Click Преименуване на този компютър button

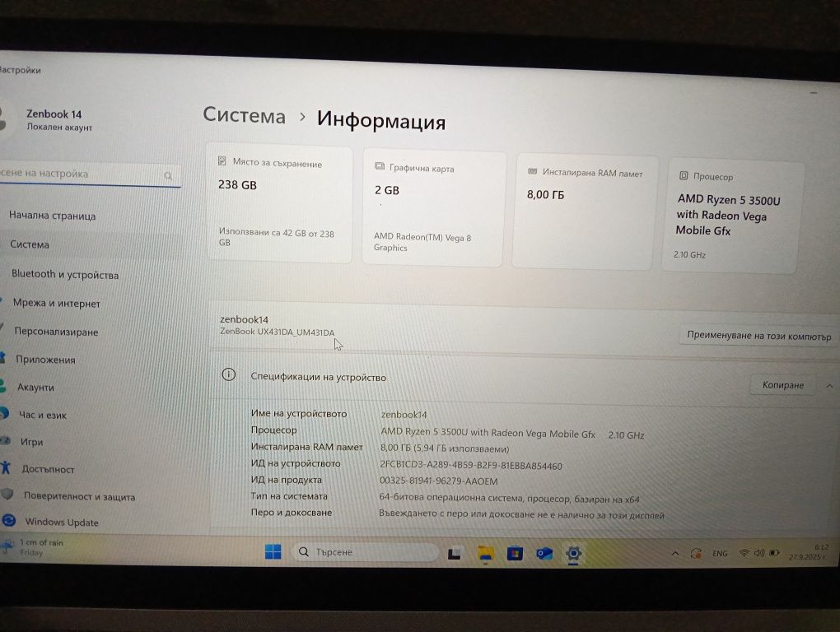point(758,336)
